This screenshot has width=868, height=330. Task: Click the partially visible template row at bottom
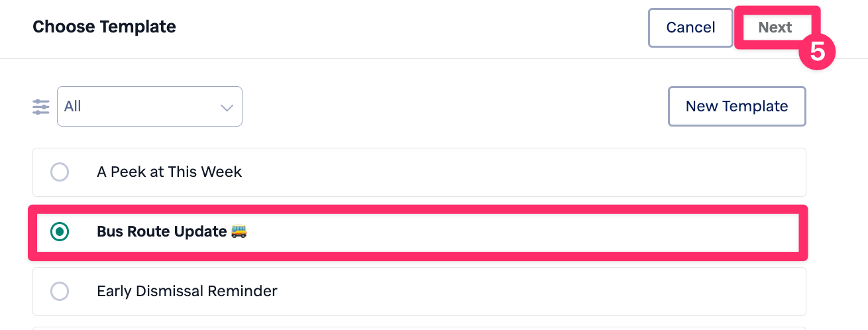tap(419, 328)
